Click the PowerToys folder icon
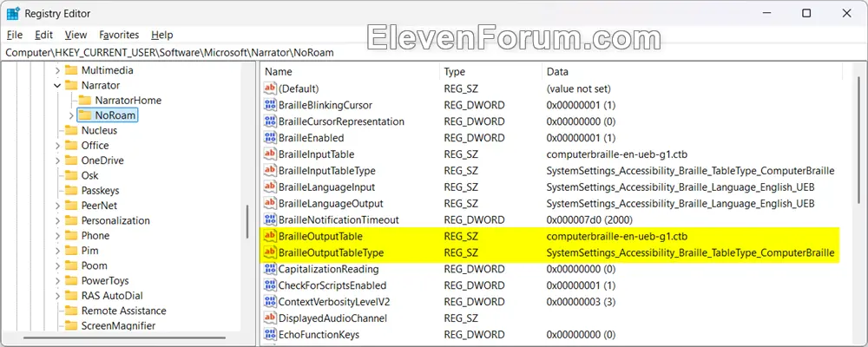The width and height of the screenshot is (868, 347). click(71, 280)
